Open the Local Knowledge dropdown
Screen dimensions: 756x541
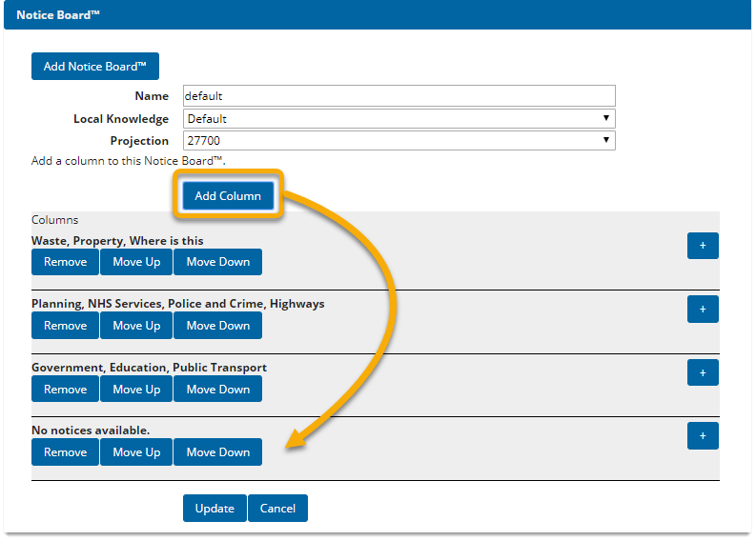coord(398,119)
